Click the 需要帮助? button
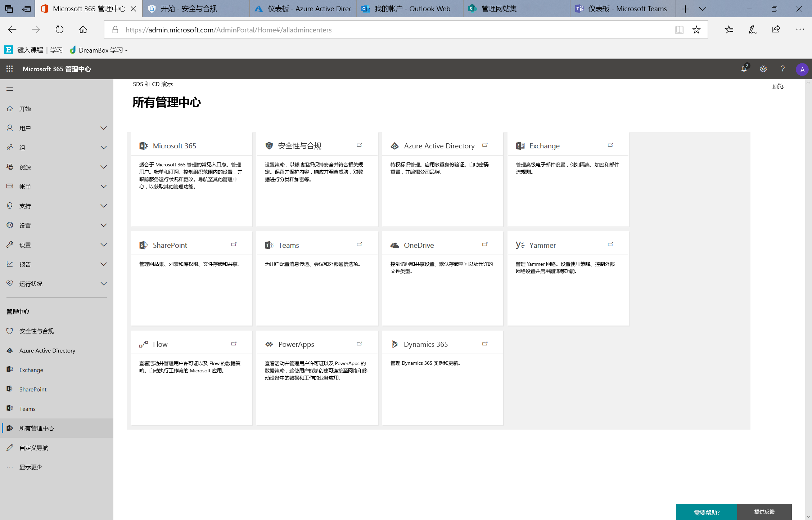The height and width of the screenshot is (520, 812). point(707,512)
